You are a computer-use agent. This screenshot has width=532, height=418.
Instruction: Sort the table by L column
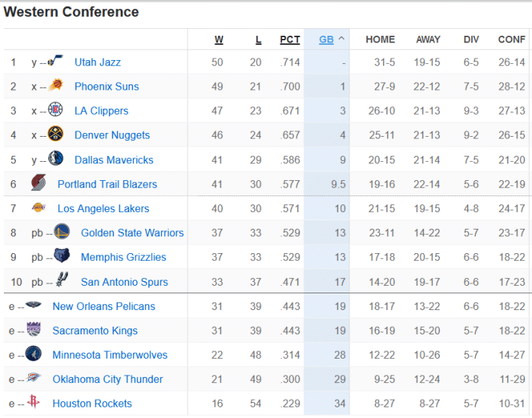258,40
